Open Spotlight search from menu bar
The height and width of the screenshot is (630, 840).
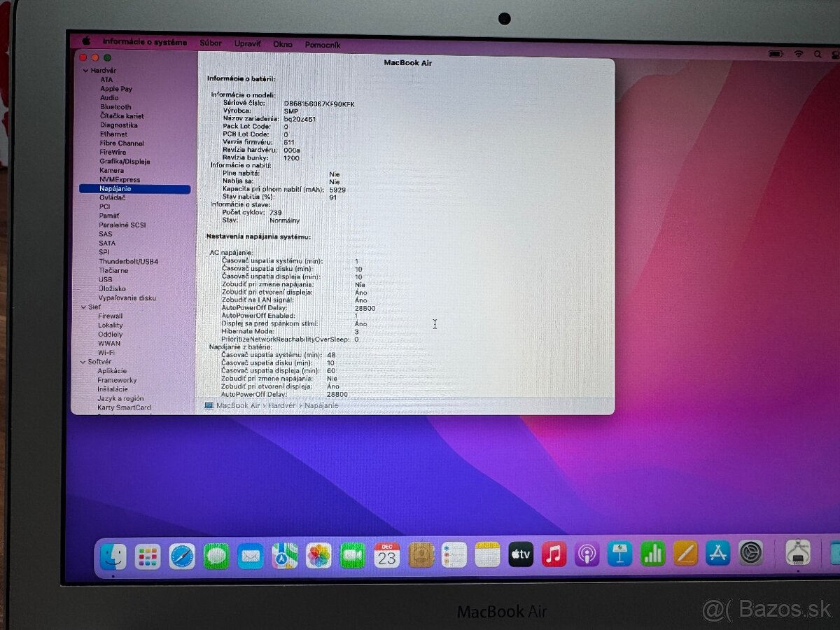pyautogui.click(x=817, y=54)
